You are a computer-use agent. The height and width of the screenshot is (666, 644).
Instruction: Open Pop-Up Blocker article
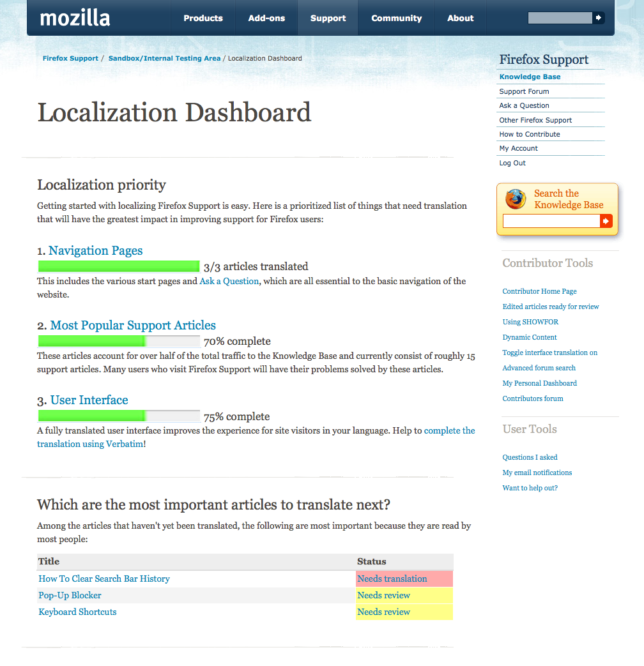[70, 596]
